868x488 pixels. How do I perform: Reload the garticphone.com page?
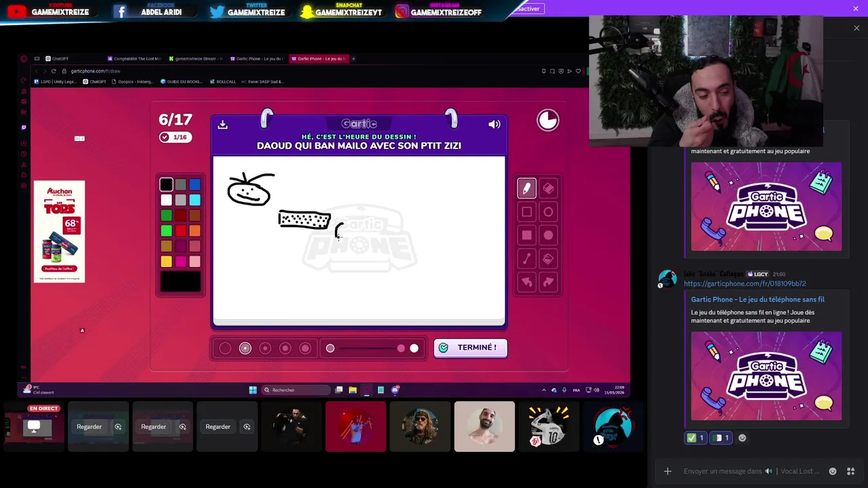click(54, 71)
